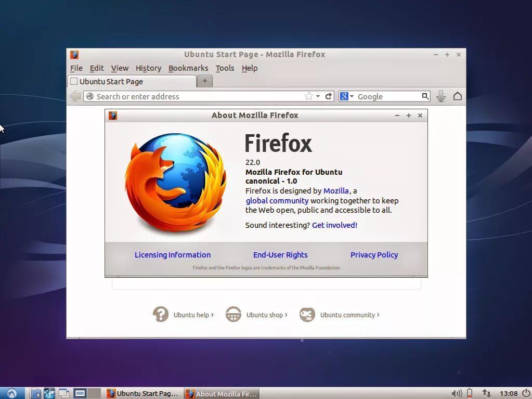Open the Google search engine selector dropdown
The image size is (532, 399).
(x=347, y=96)
